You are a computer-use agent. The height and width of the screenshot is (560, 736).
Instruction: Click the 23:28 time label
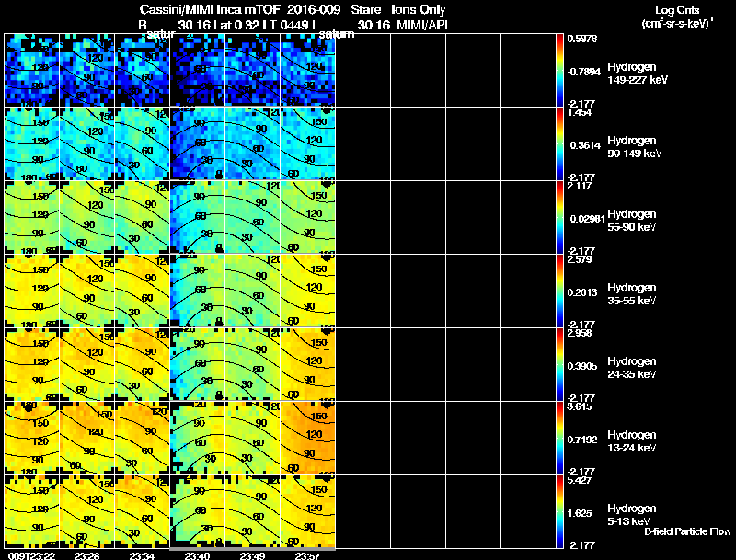click(86, 555)
